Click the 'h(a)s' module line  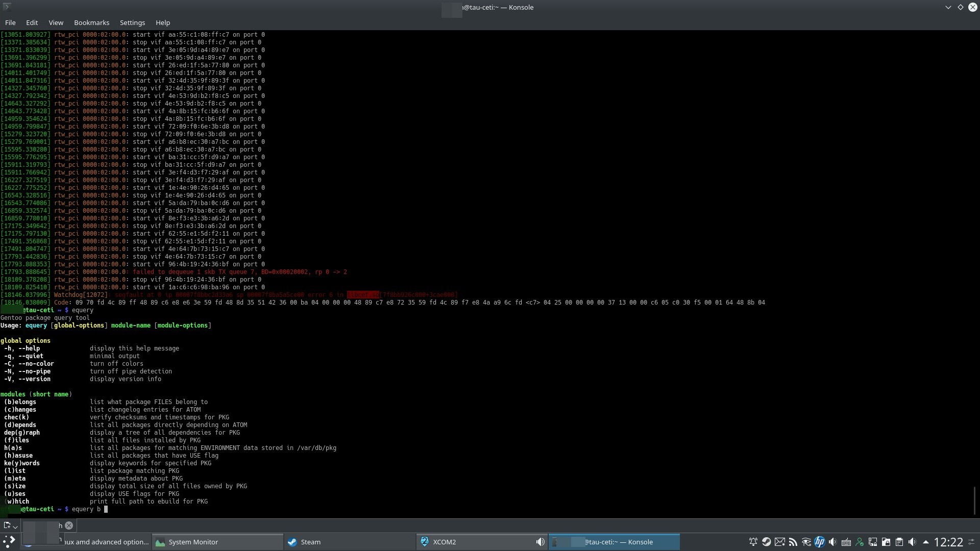pos(170,448)
